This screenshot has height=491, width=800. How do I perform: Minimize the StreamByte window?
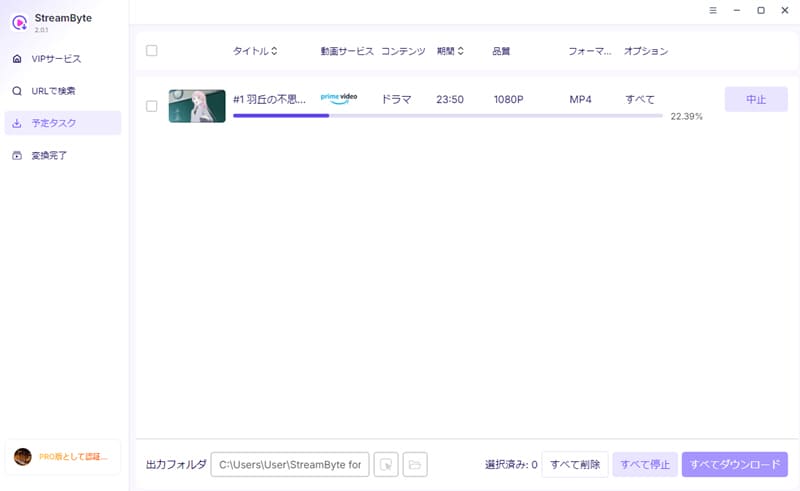pos(737,10)
